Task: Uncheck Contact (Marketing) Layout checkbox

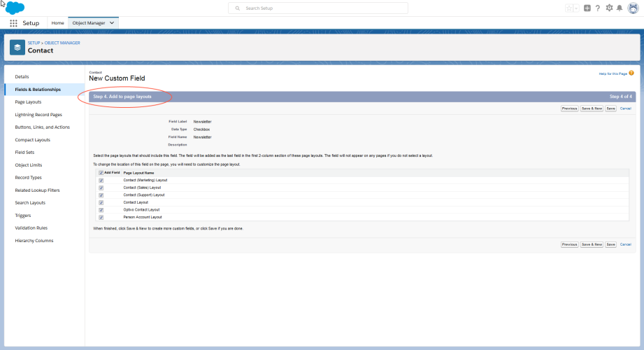Action: pyautogui.click(x=101, y=180)
